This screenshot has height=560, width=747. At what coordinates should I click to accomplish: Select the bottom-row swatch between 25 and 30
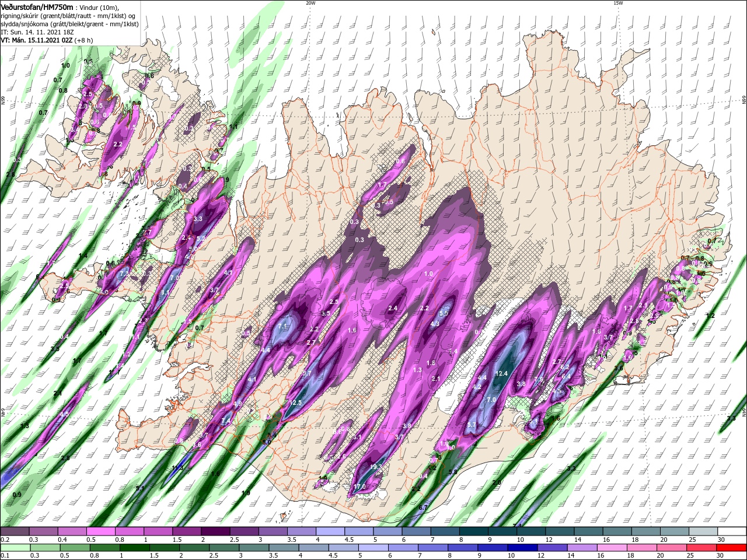(x=703, y=548)
